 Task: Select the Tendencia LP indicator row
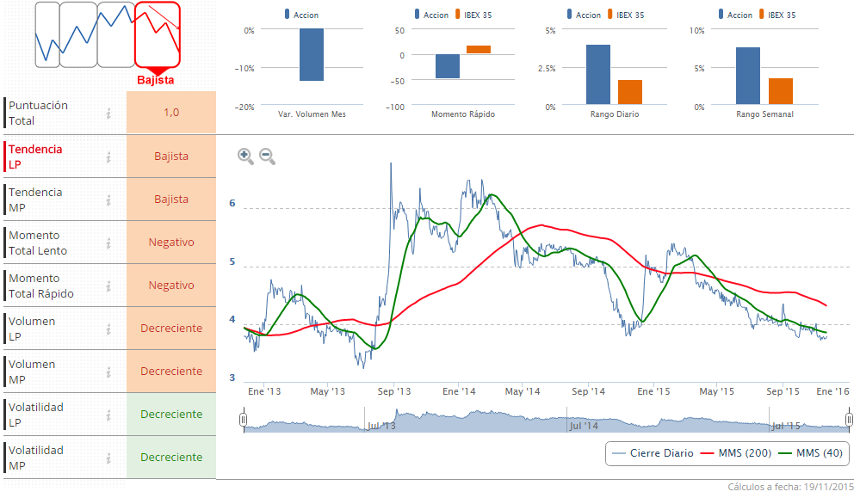click(36, 157)
